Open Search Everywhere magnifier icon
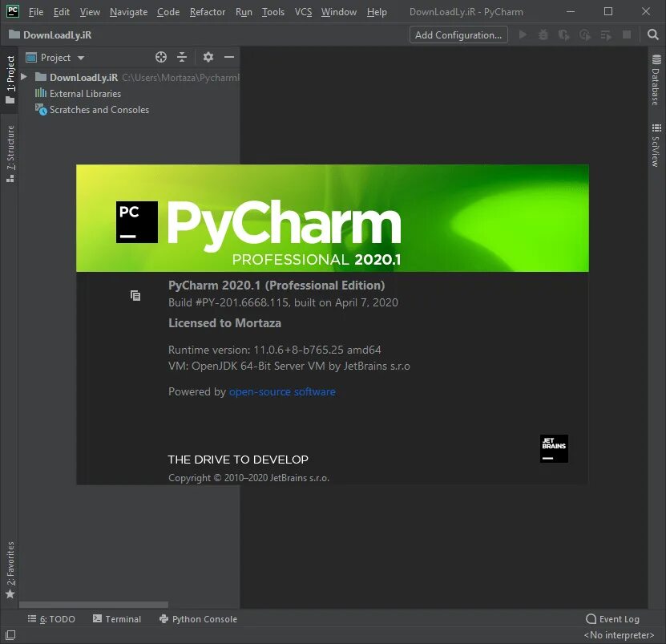This screenshot has height=644, width=666. tap(653, 34)
